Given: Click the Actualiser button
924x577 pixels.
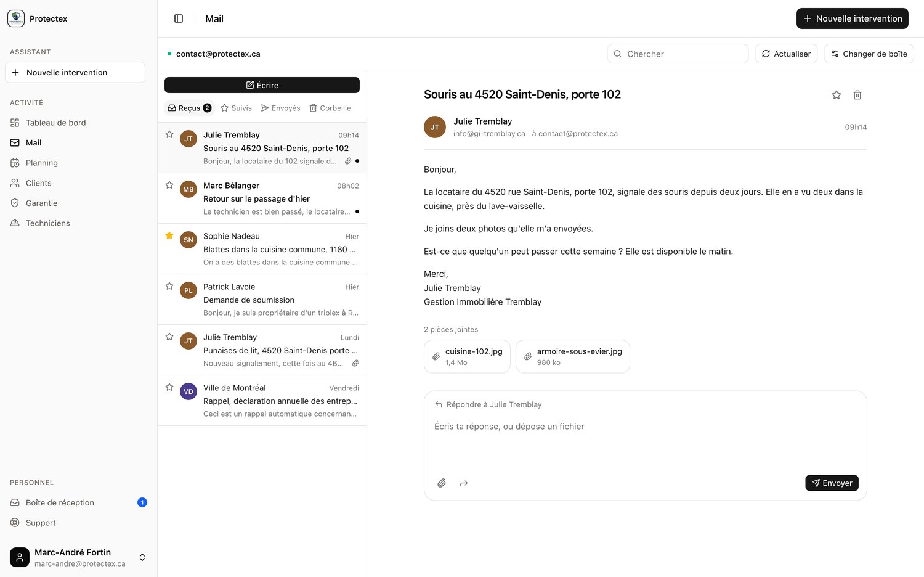Looking at the screenshot, I should (786, 54).
